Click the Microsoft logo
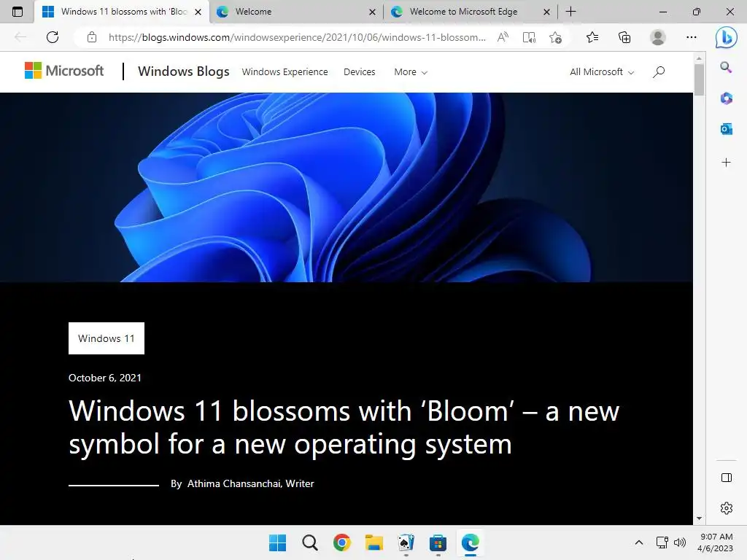This screenshot has width=747, height=560. pyautogui.click(x=64, y=71)
